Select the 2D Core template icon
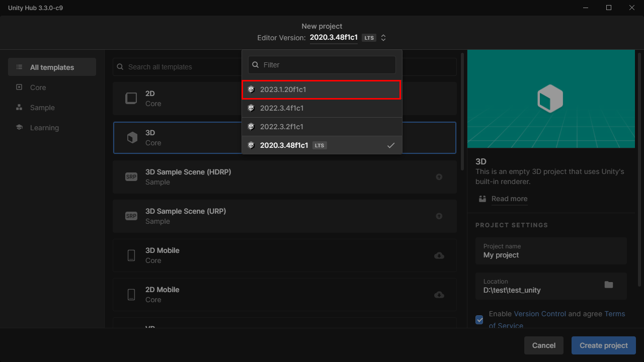This screenshot has height=362, width=644. tap(131, 98)
